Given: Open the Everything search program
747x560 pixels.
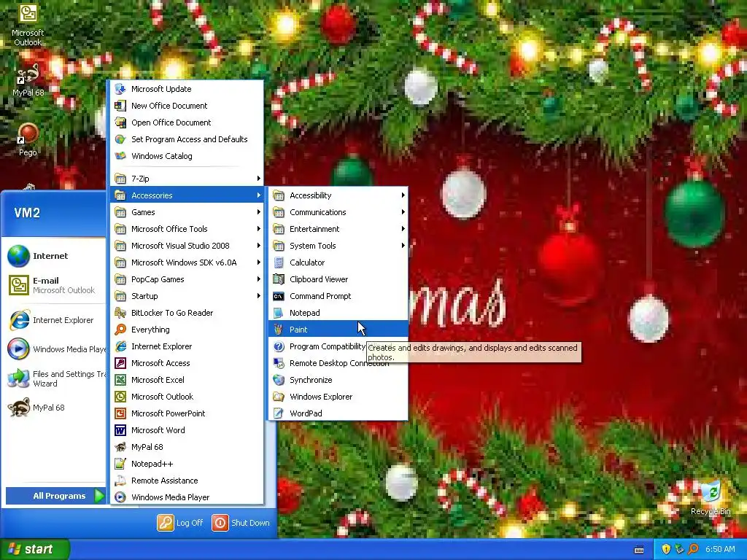Looking at the screenshot, I should [x=187, y=330].
